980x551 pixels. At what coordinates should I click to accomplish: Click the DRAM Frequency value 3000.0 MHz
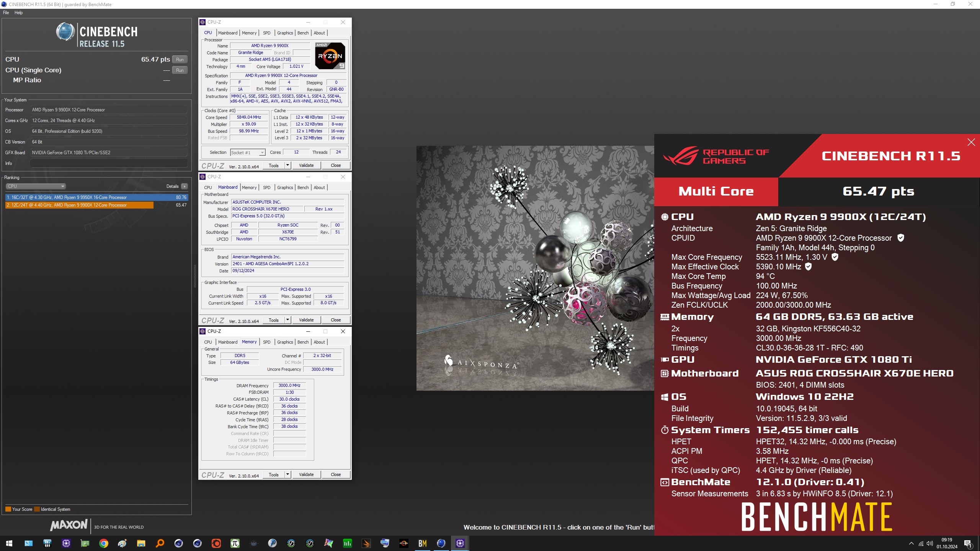coord(289,385)
